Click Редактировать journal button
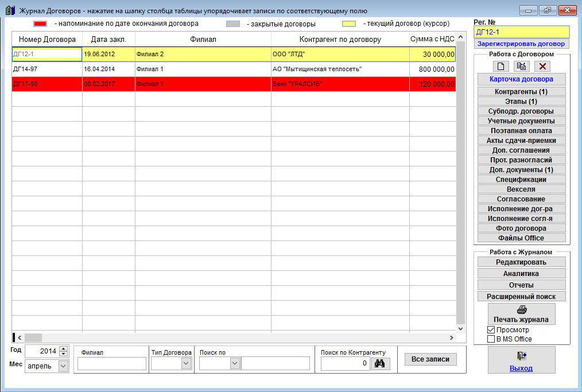Image resolution: width=582 pixels, height=392 pixels. point(522,262)
